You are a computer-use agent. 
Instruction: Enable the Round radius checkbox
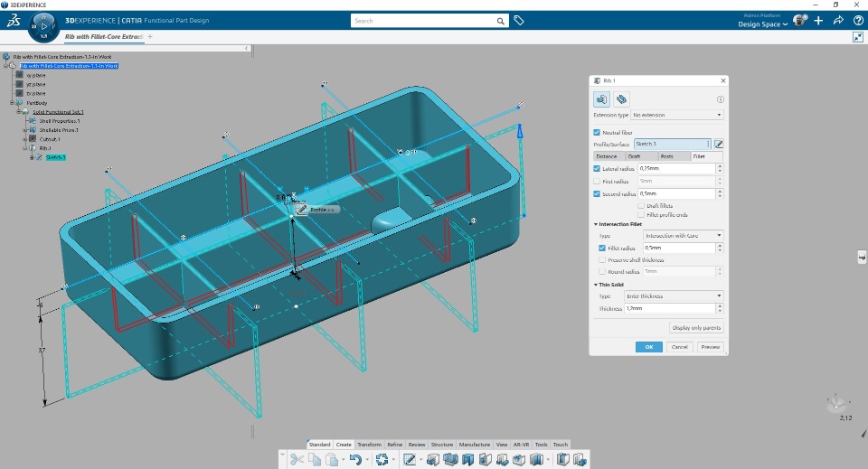click(x=602, y=272)
